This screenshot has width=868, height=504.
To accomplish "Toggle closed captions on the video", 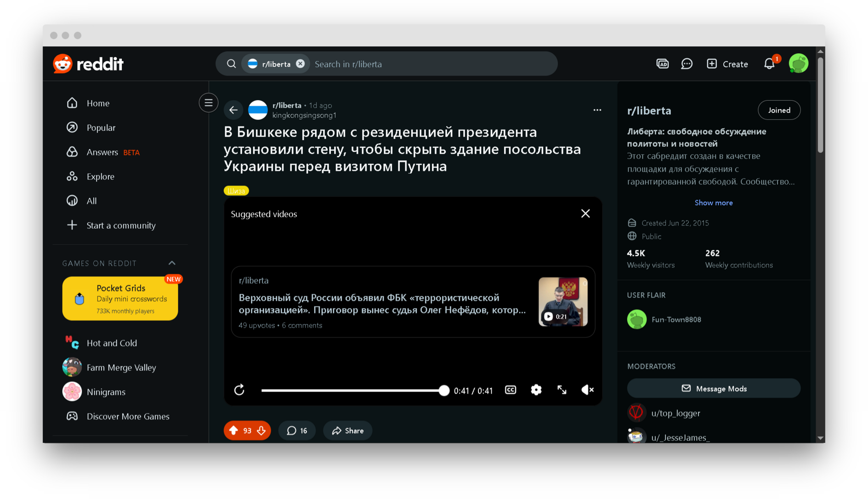I will 511,390.
